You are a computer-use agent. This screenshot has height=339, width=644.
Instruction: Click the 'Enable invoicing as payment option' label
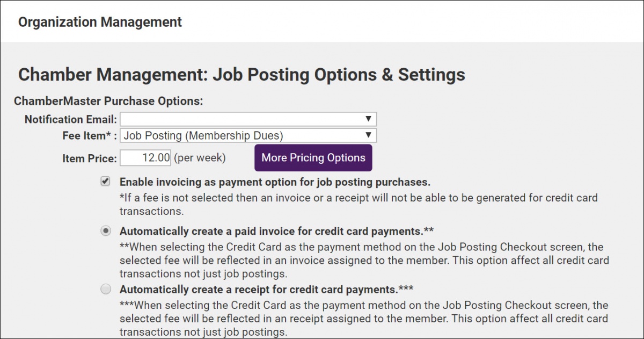point(275,182)
